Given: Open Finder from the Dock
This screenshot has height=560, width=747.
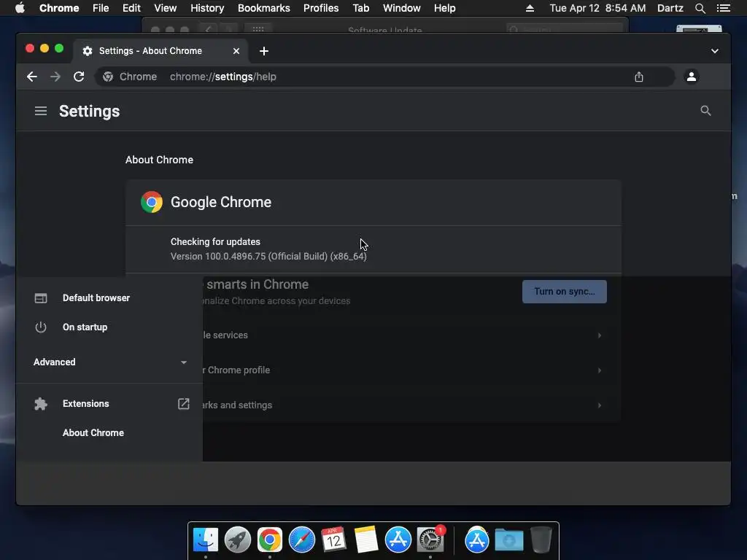Looking at the screenshot, I should coord(206,540).
